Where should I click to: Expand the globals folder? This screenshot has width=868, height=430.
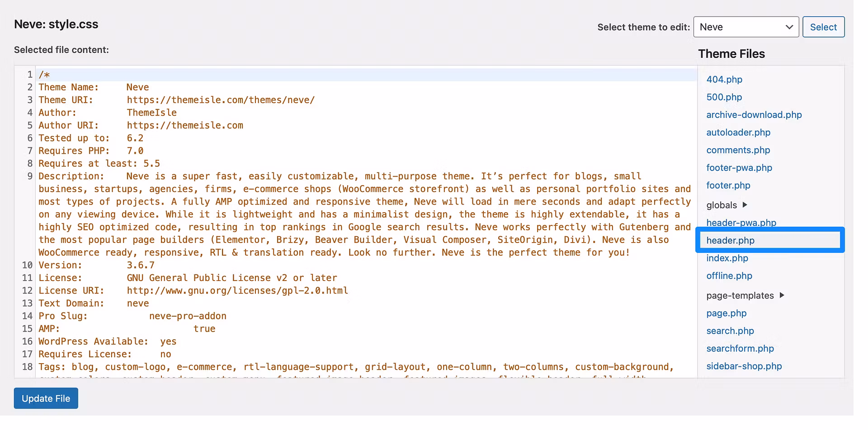pyautogui.click(x=723, y=205)
